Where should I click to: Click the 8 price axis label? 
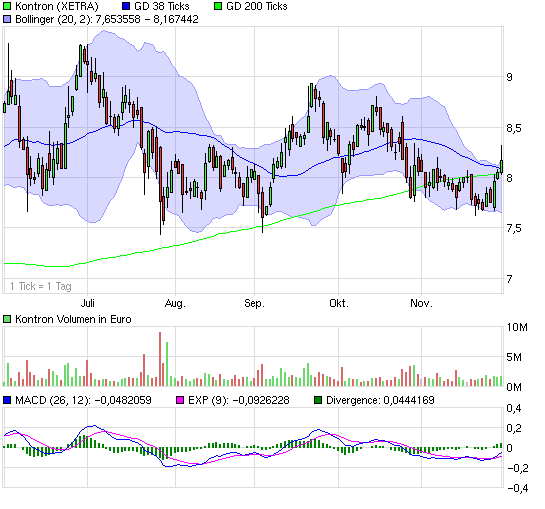tap(510, 178)
